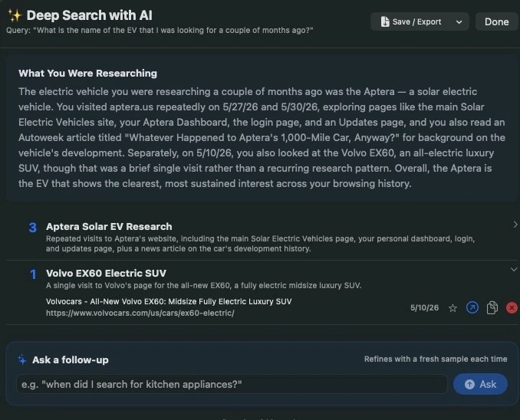Viewport: 520px width, 420px height.
Task: Click the sparkles icon next to Deep Search title
Action: (x=15, y=15)
